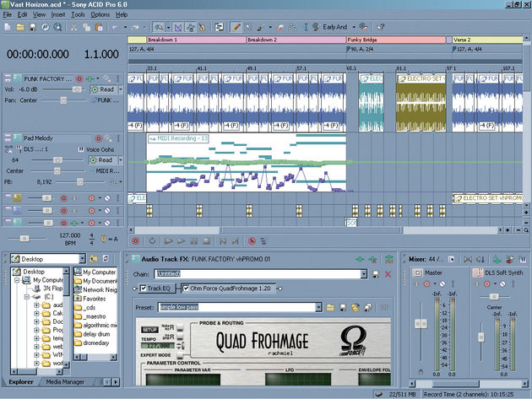532x399 pixels.
Task: Switch to the Explorer tab
Action: coord(21,382)
